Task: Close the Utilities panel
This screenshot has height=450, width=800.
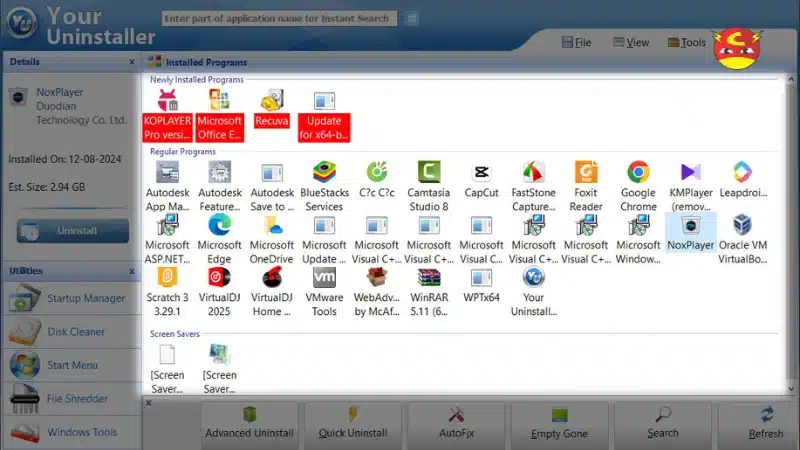Action: 132,271
